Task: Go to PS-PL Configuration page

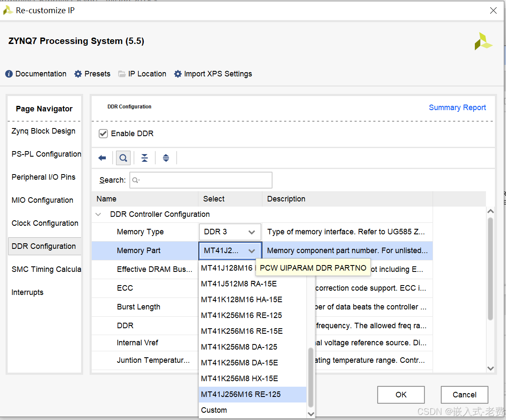Action: pos(46,154)
